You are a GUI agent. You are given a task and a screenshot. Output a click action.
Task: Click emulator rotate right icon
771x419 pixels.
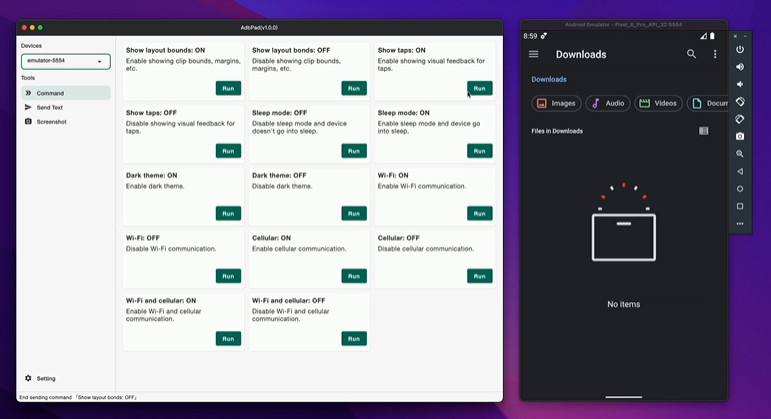point(740,119)
